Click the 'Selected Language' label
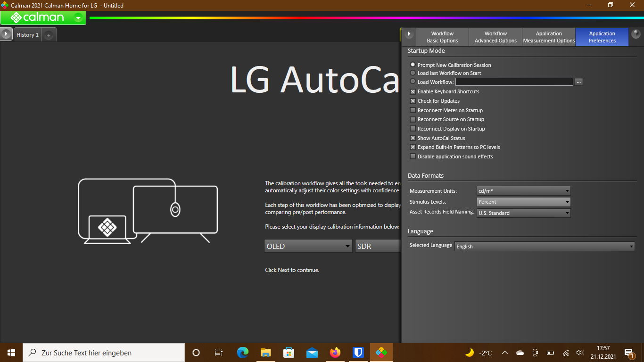The image size is (644, 362). pos(431,245)
